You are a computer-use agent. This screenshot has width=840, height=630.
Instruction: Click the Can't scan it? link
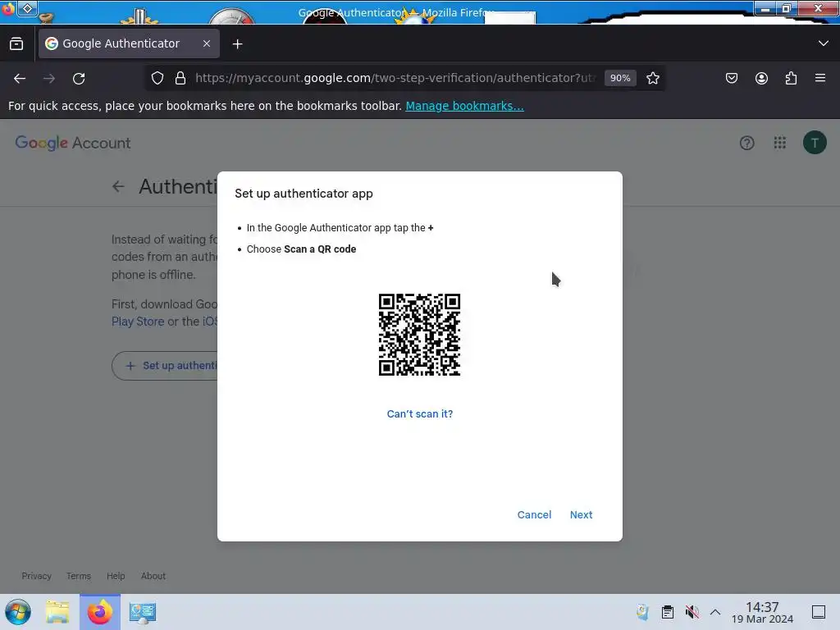click(420, 413)
